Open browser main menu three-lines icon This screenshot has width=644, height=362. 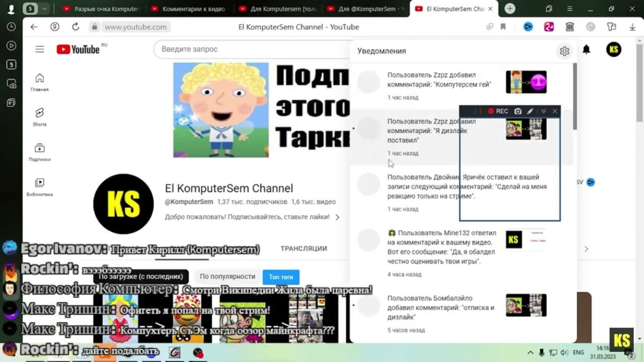click(569, 9)
